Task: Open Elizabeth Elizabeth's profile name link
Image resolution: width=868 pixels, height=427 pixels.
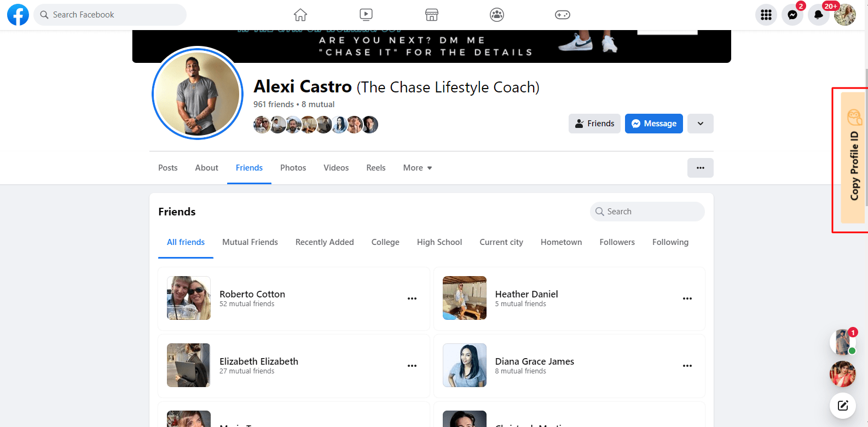Action: tap(259, 361)
